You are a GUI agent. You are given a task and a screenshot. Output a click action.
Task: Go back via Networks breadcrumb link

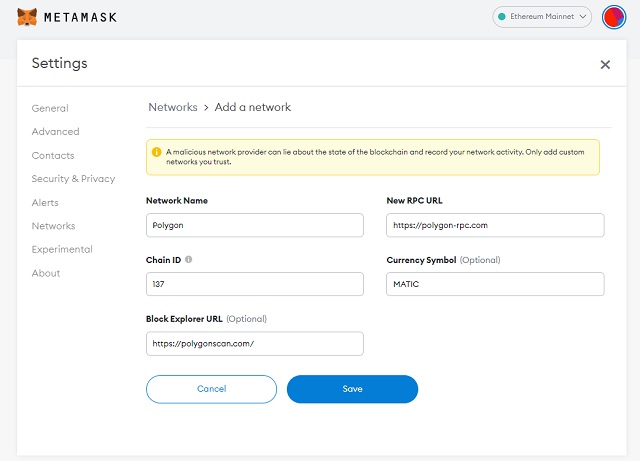pyautogui.click(x=173, y=107)
